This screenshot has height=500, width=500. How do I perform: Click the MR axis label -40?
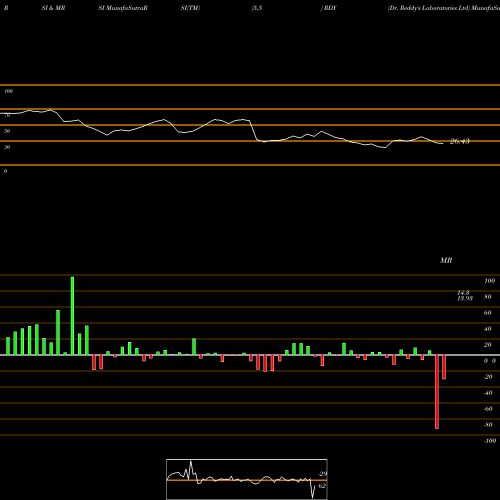click(488, 393)
